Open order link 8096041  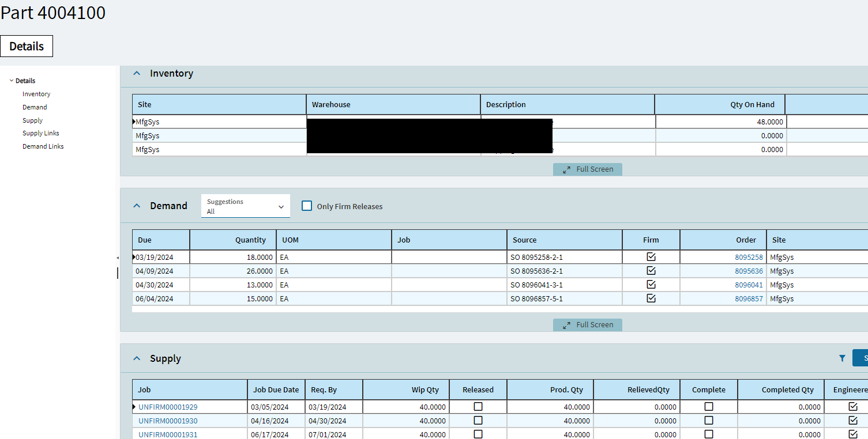[x=749, y=285]
